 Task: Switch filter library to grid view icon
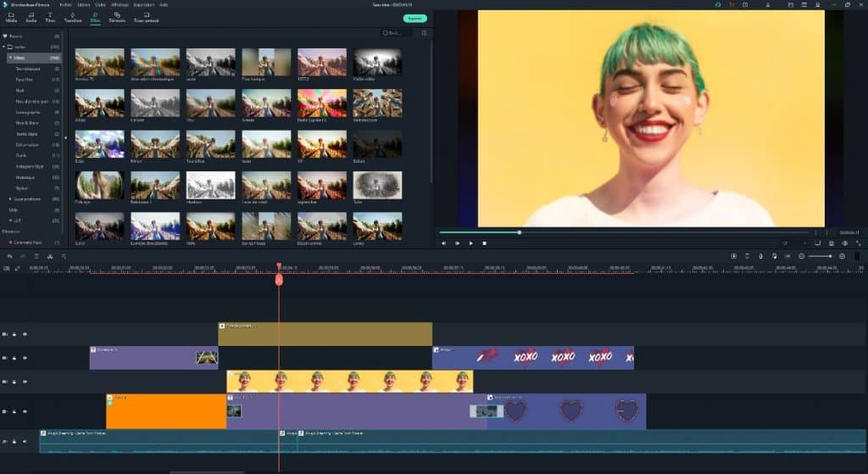coord(425,33)
